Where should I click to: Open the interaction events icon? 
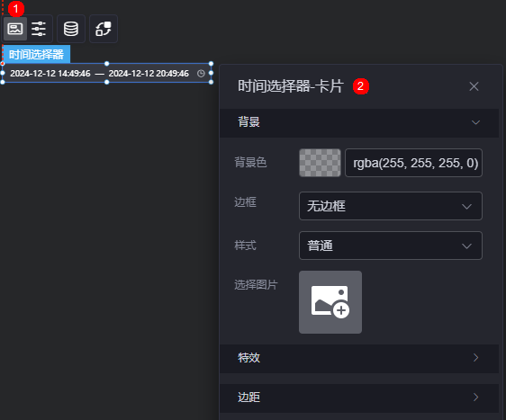(104, 29)
